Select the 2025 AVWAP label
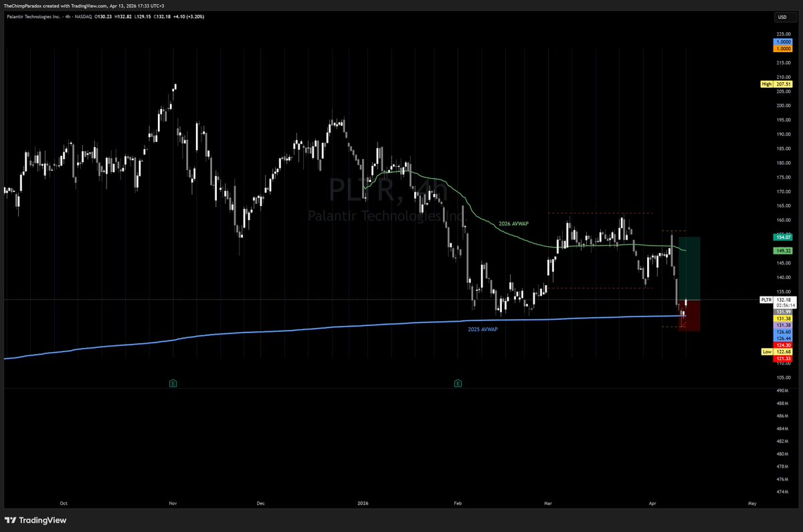803x532 pixels. 484,330
